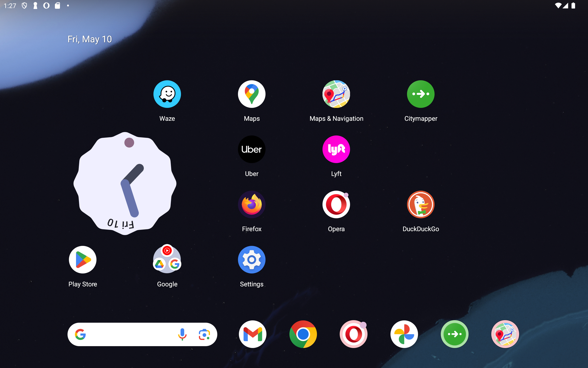Launch Citymapper from the bottom dock
Screen dimensions: 588x368
(455, 334)
